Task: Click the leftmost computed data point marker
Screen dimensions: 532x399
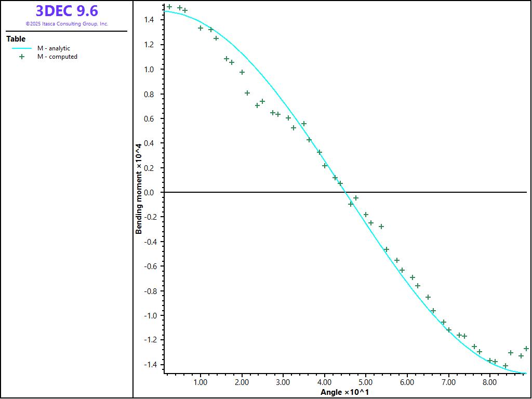Action: pyautogui.click(x=169, y=7)
